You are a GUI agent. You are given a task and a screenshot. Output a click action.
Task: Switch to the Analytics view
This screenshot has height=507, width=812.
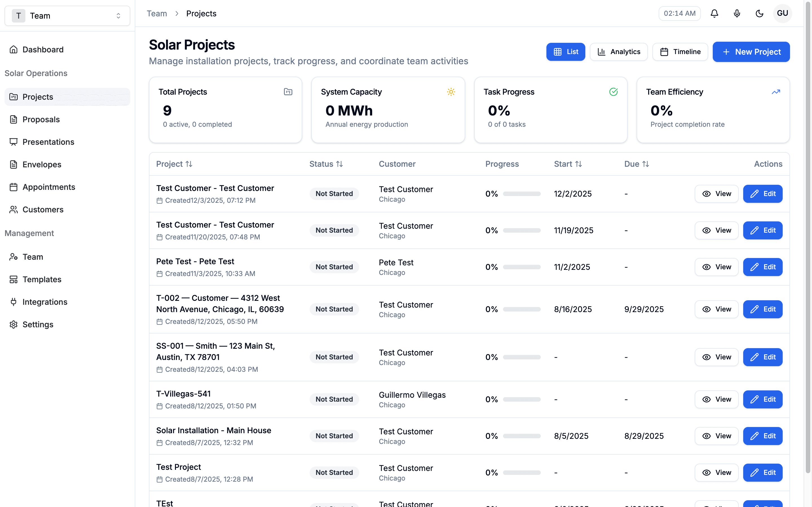click(x=619, y=52)
